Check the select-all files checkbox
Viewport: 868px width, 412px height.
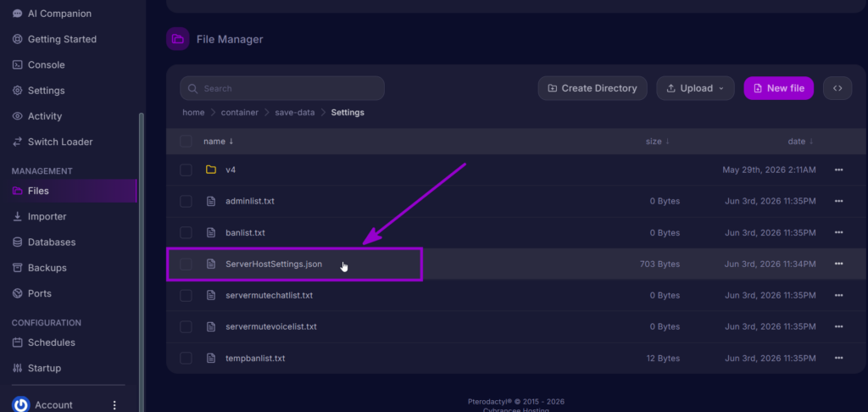point(186,142)
